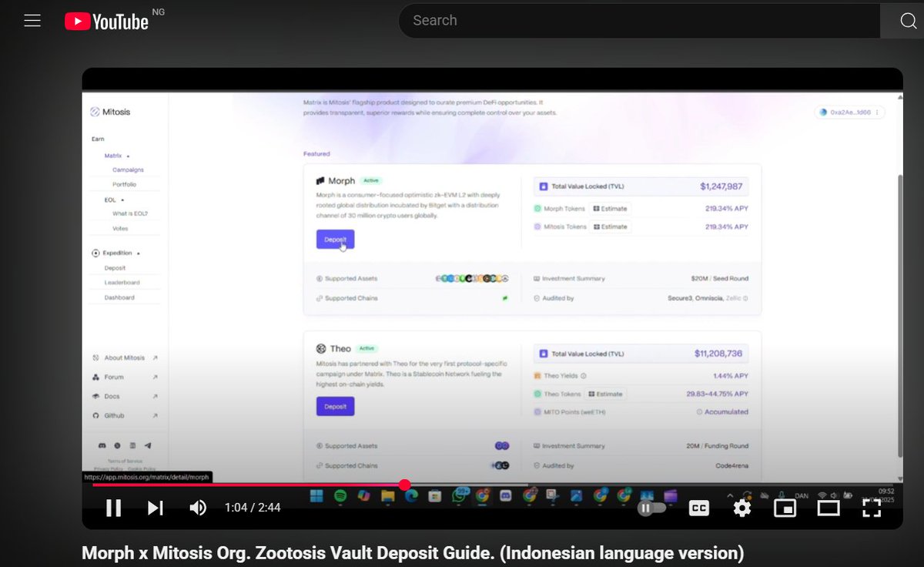
Task: Click the Mitosis logo in the video
Action: click(x=110, y=112)
